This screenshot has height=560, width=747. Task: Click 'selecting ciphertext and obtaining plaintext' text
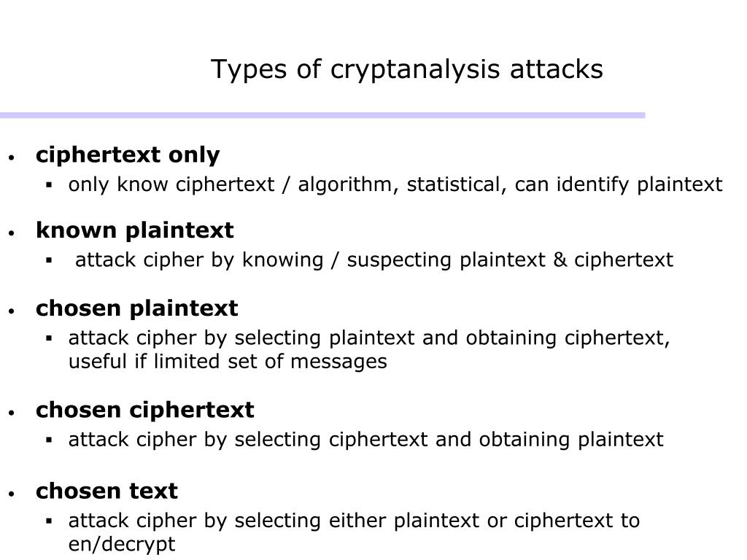[x=449, y=440]
